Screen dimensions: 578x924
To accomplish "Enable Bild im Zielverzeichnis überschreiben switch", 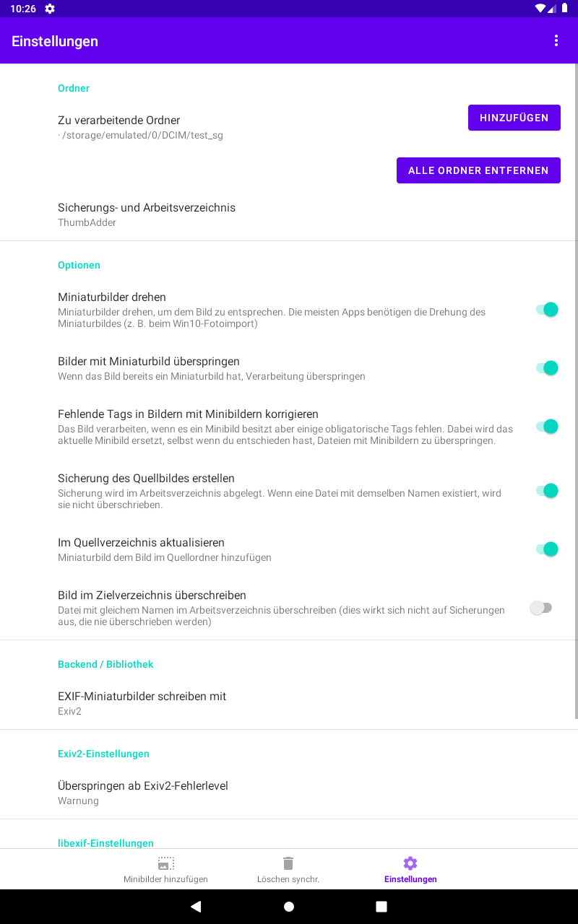I will click(541, 608).
